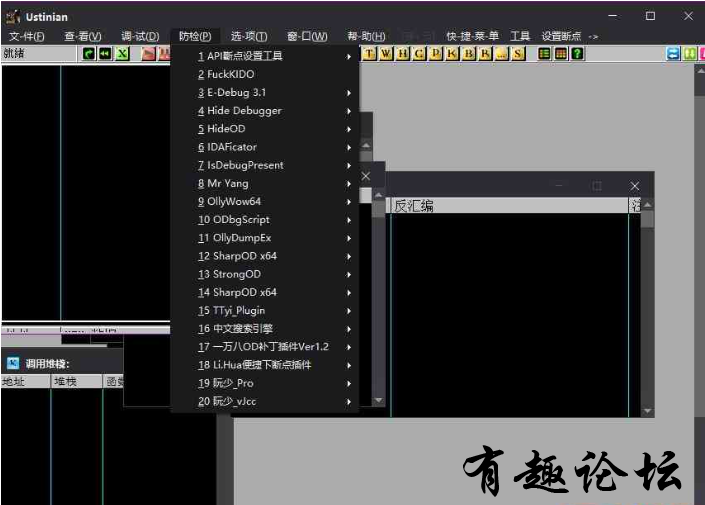Open the 设置断点 menu

coord(561,36)
